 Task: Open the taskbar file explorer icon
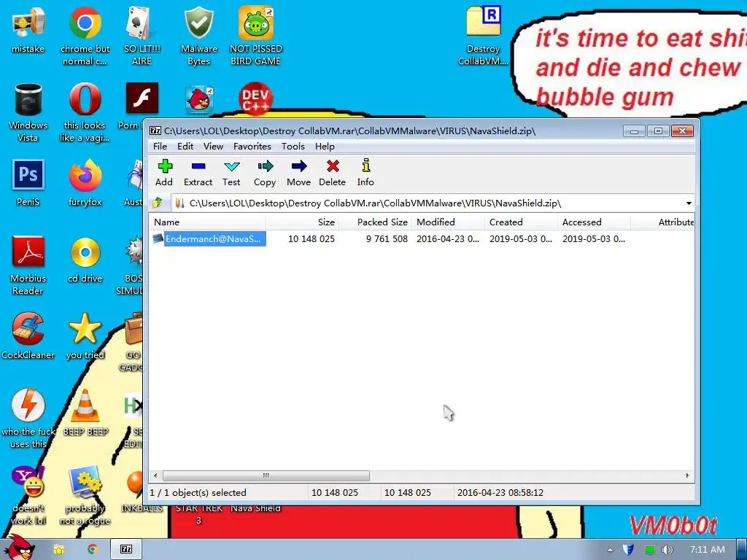coord(58,550)
